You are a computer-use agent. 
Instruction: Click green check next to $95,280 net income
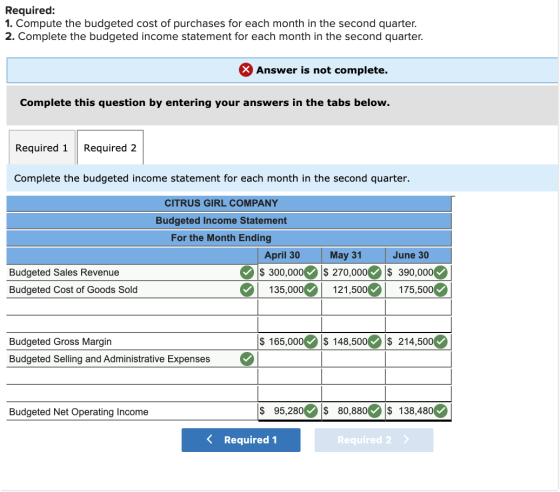(311, 411)
